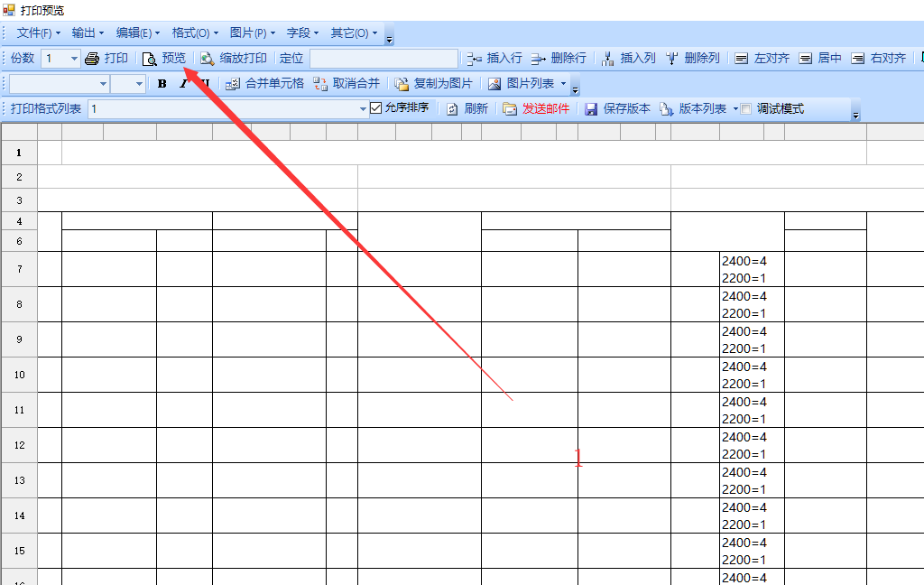Merge cells using 合并单元格
This screenshot has height=585, width=924.
(x=264, y=84)
